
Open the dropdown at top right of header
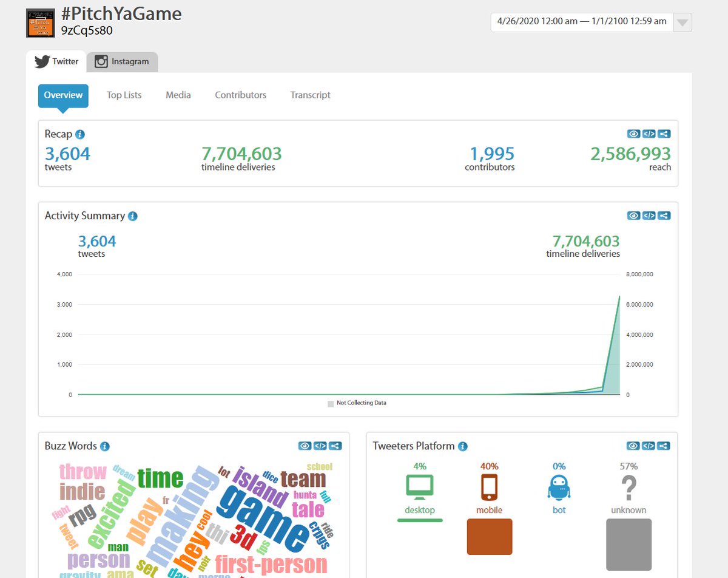click(x=682, y=22)
